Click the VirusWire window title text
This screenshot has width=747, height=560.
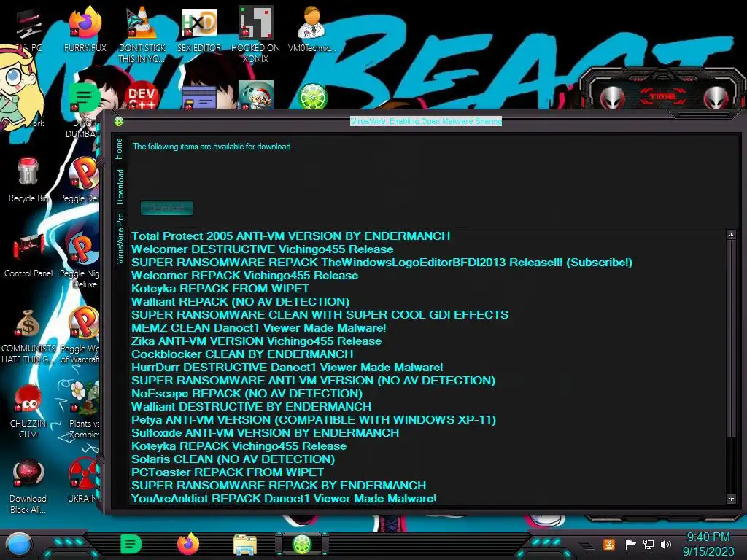(x=426, y=121)
